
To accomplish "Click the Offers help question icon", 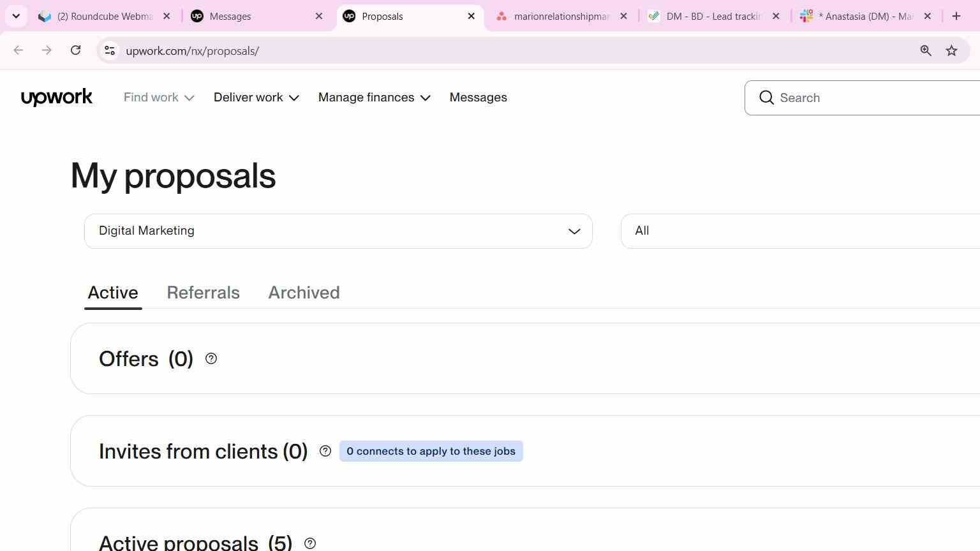I will point(211,359).
